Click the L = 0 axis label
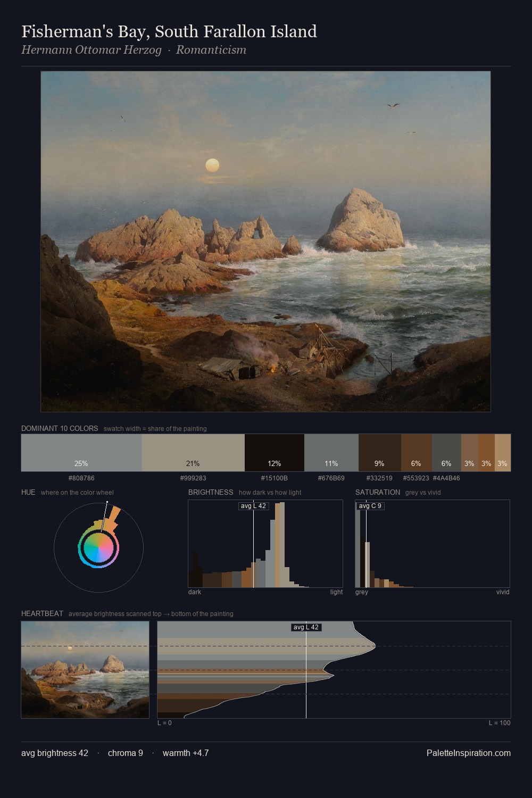This screenshot has width=532, height=798. pos(164,723)
